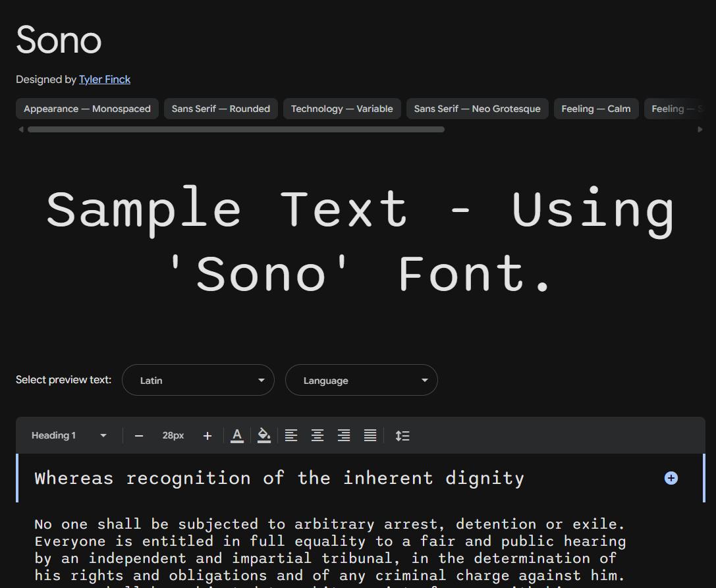716x588 pixels.
Task: Decrease font size with the minus icon
Action: 139,436
